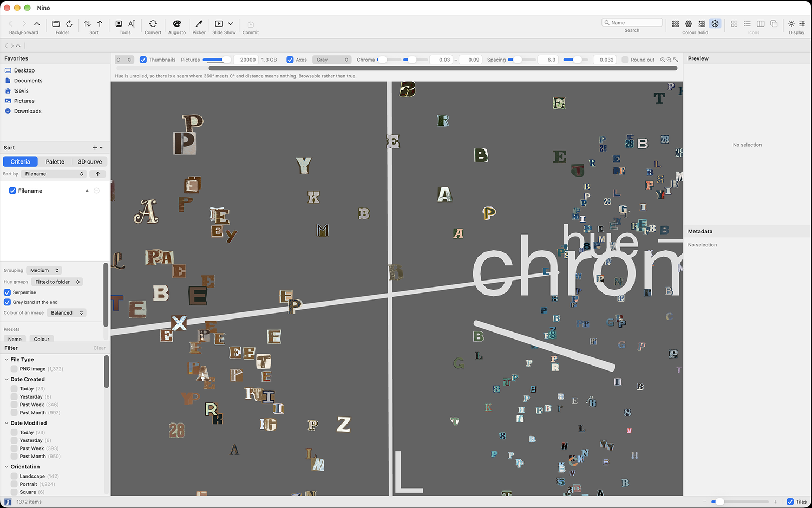
Task: Remove the Filename sort criterion
Action: (x=97, y=191)
